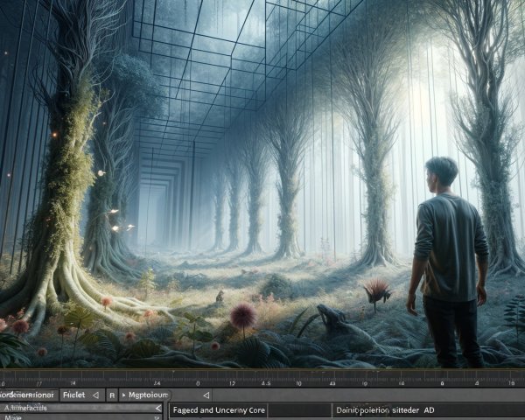Click the Dainit poierion sitteder AD field
Screen dimensions: 525x420
point(385,409)
